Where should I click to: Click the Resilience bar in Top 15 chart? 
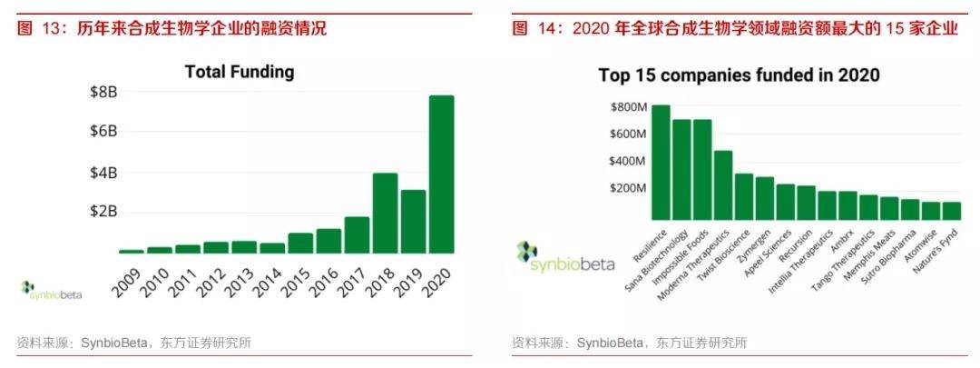(x=661, y=163)
